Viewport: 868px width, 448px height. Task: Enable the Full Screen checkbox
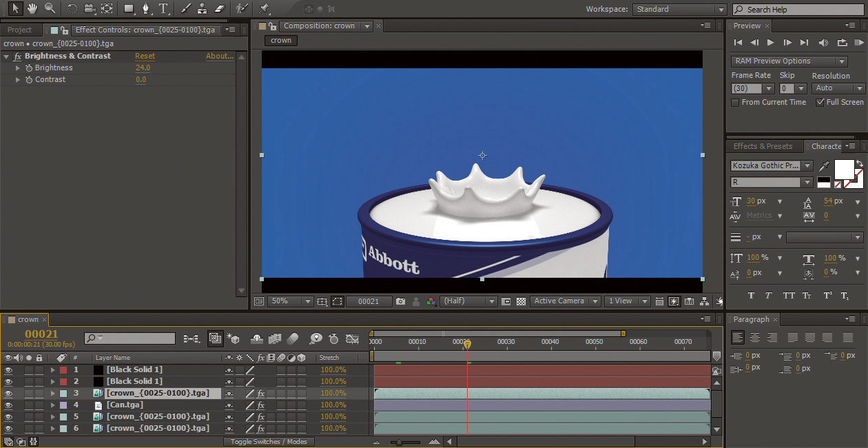coord(820,102)
